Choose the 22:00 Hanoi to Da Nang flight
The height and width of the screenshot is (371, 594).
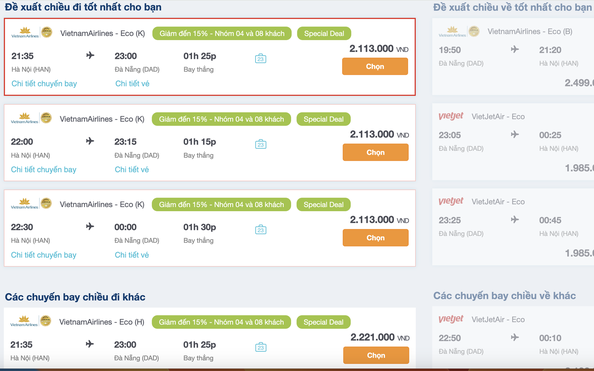click(x=375, y=152)
